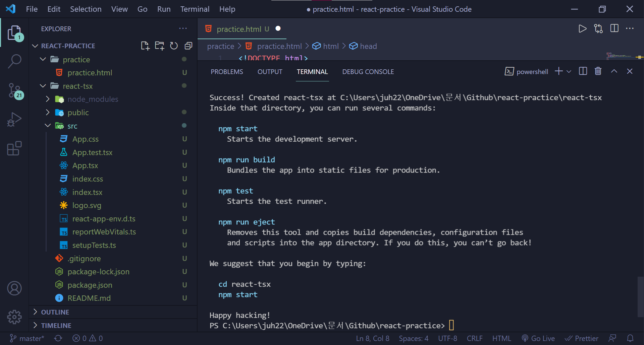Click the New Folder icon in explorer
The height and width of the screenshot is (345, 644).
[159, 46]
